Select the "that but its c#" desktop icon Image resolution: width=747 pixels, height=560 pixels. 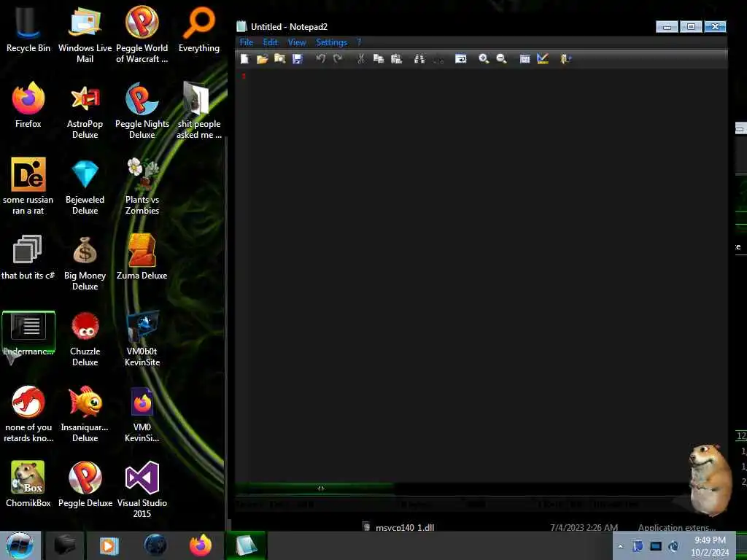(x=28, y=257)
